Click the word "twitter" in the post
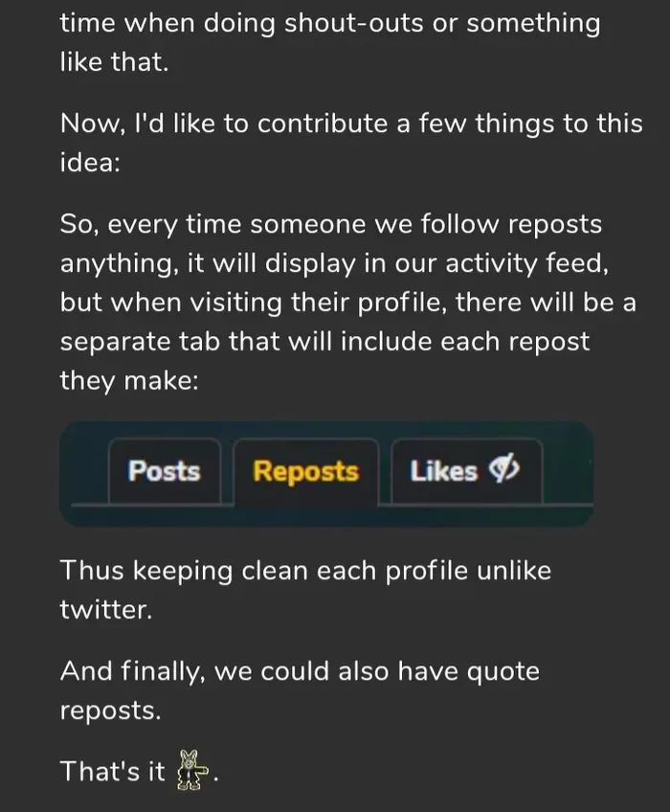Viewport: 670px width, 812px height. [105, 609]
